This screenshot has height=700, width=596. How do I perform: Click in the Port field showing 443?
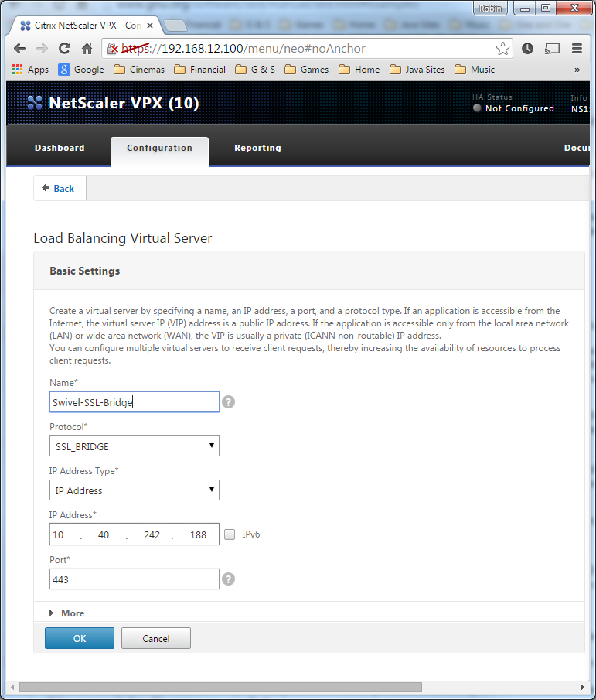pyautogui.click(x=135, y=579)
